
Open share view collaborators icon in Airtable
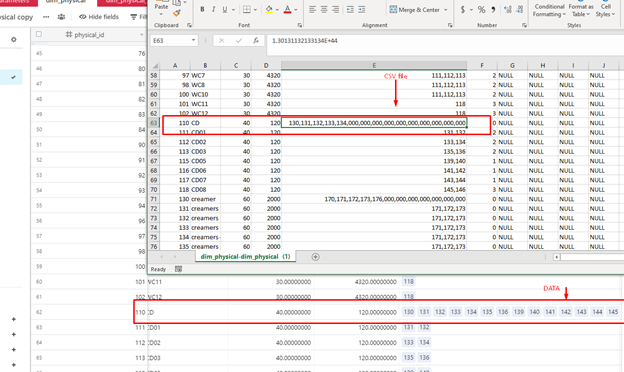(61, 17)
